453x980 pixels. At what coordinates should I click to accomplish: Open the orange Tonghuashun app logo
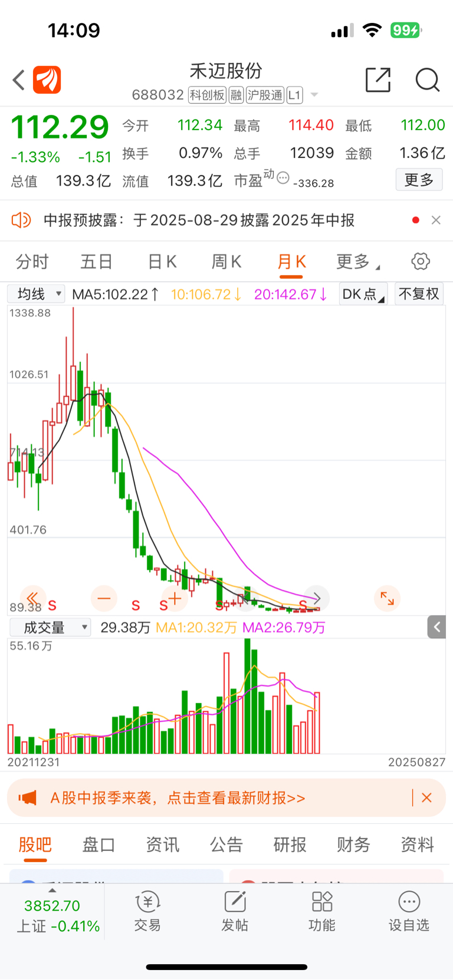click(47, 80)
